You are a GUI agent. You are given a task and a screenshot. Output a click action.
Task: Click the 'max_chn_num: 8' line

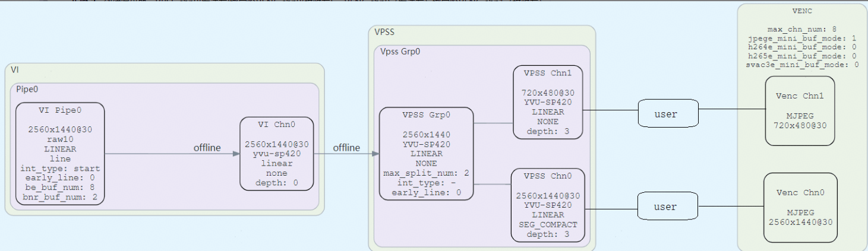[x=802, y=28]
